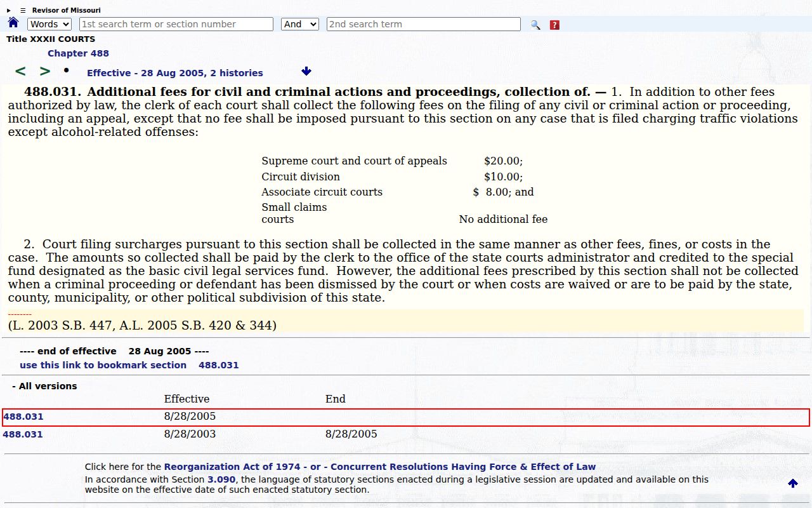The height and width of the screenshot is (508, 812).
Task: Open the Chapter 488 link
Action: [78, 53]
